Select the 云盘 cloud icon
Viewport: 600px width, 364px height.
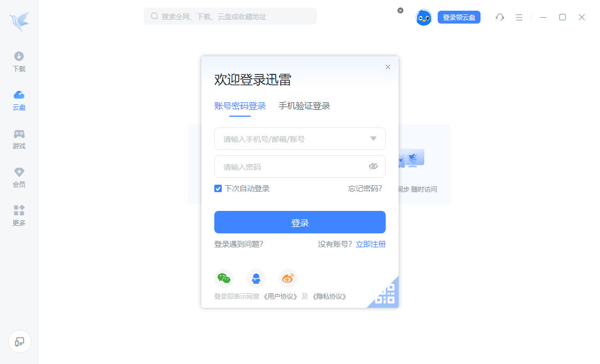[19, 95]
